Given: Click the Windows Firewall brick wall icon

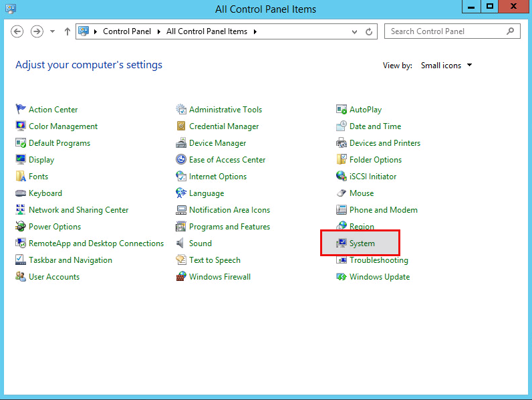Looking at the screenshot, I should pos(181,277).
